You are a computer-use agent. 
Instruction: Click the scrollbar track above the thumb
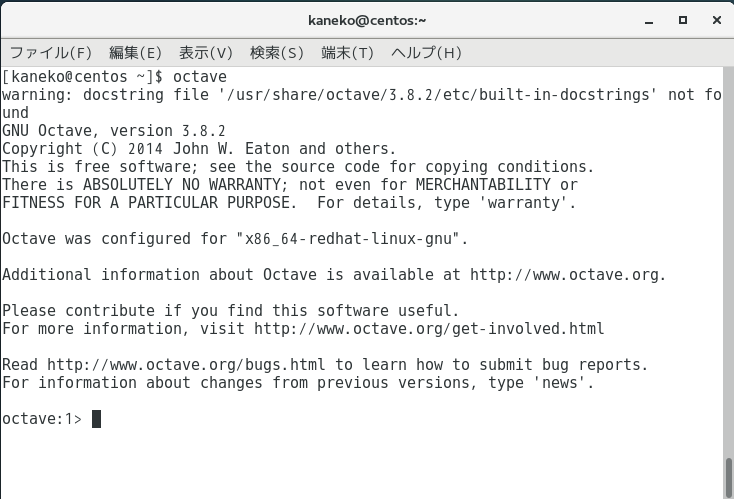pyautogui.click(x=728, y=262)
